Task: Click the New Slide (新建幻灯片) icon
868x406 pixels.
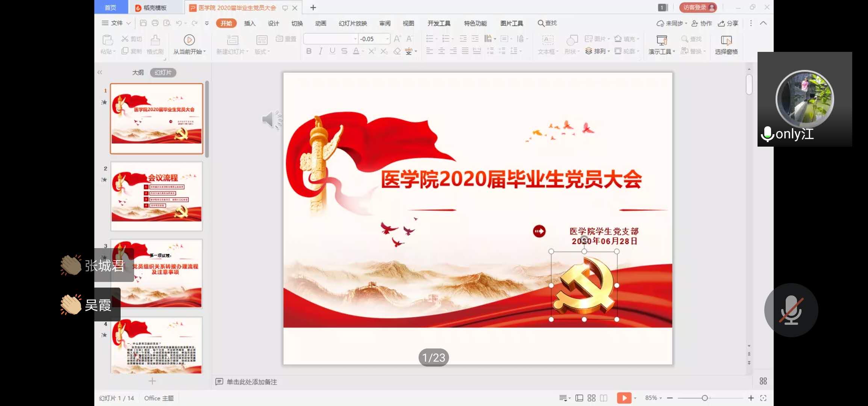Action: click(233, 40)
